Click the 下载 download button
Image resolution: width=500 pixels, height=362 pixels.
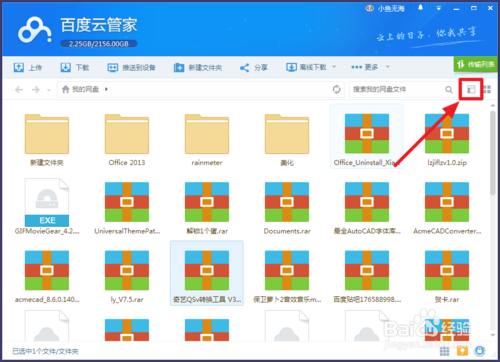point(75,68)
